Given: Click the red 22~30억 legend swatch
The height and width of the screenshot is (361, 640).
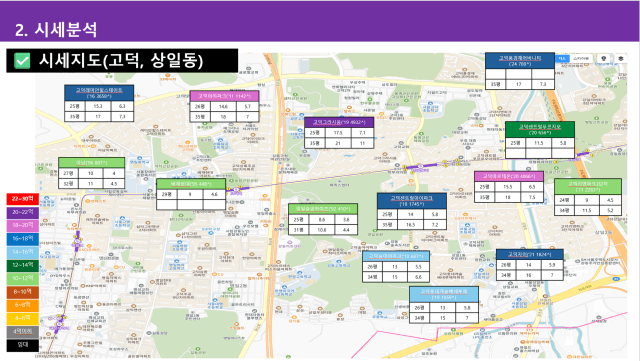Looking at the screenshot, I should click(x=22, y=199).
